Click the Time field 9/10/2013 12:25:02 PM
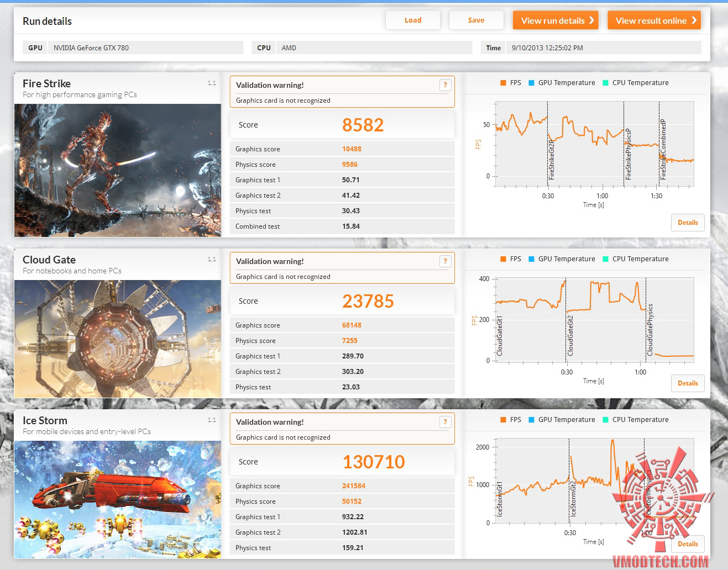 click(604, 48)
